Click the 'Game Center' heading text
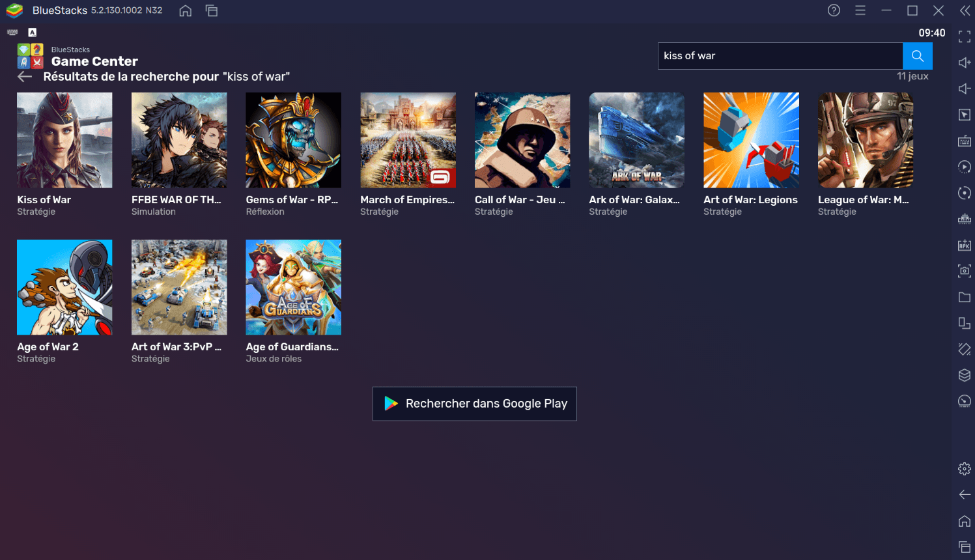The height and width of the screenshot is (560, 975). [x=94, y=61]
